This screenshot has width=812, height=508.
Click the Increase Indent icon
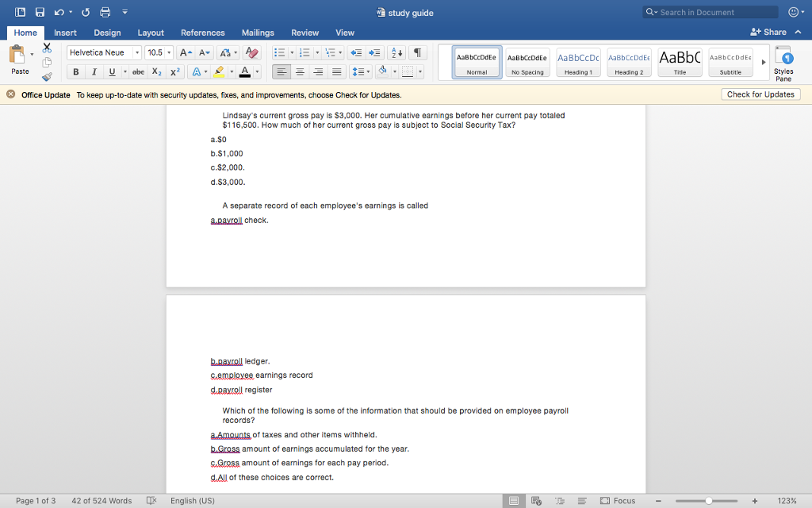coord(374,52)
